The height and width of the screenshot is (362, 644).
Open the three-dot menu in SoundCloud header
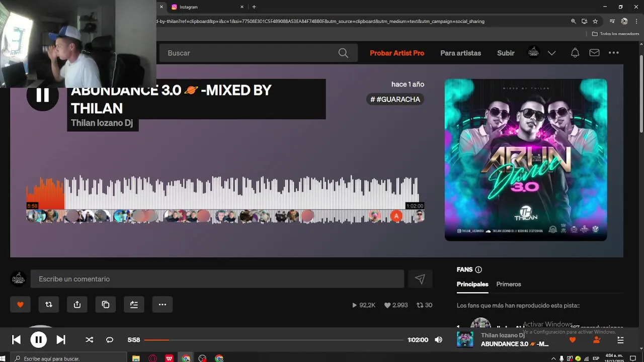point(614,53)
